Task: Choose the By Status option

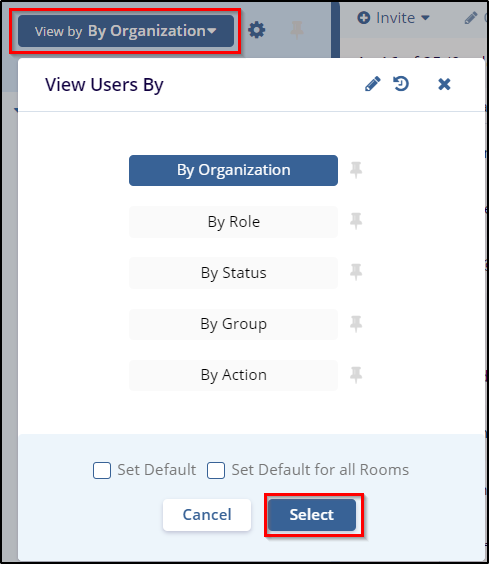Action: pyautogui.click(x=233, y=273)
